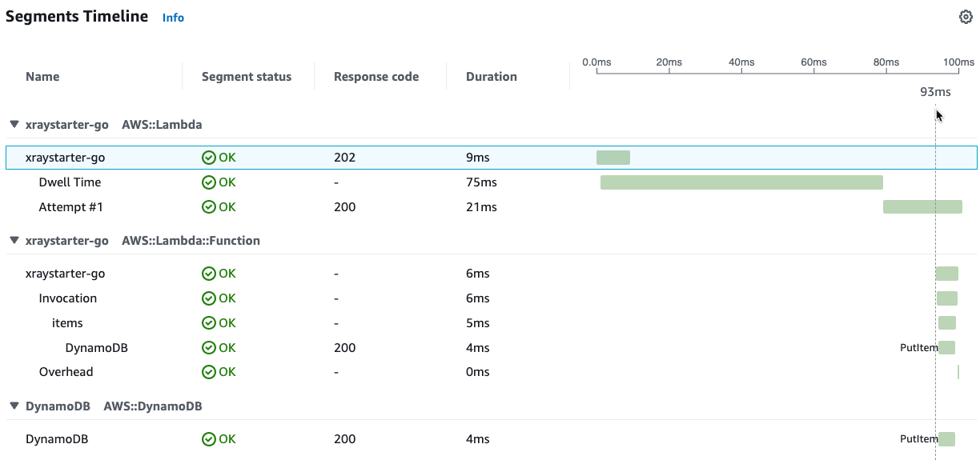Image resolution: width=980 pixels, height=460 pixels.
Task: Click the items 5ms timeline bar
Action: 947,323
